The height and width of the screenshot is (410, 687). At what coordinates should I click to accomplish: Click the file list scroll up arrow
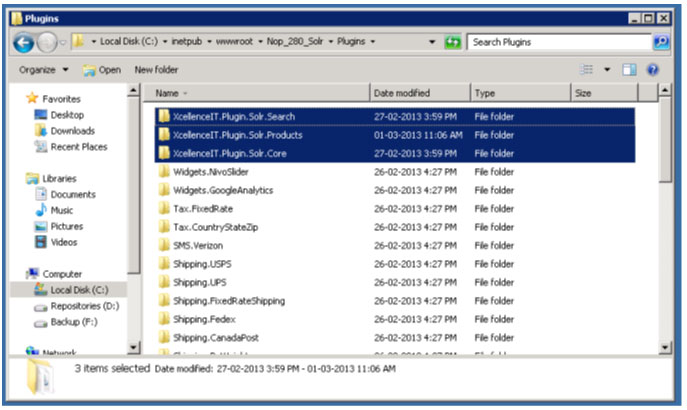tap(665, 90)
